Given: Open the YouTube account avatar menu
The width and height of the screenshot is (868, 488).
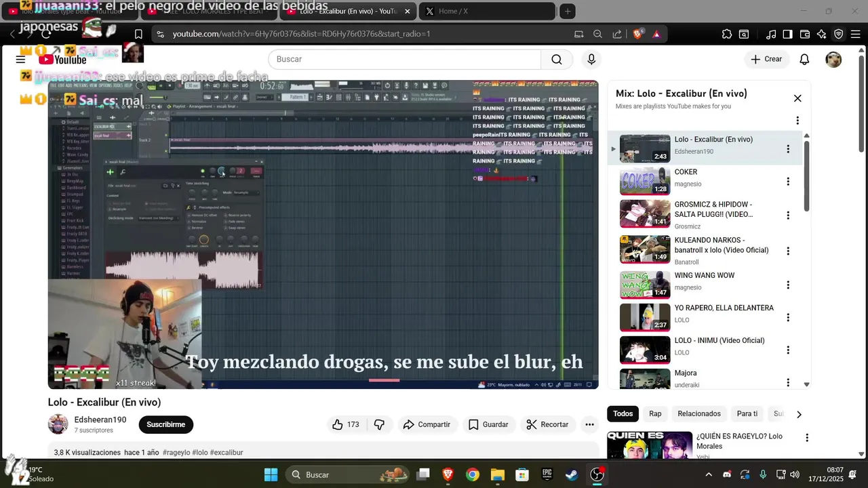Looking at the screenshot, I should click(x=833, y=60).
